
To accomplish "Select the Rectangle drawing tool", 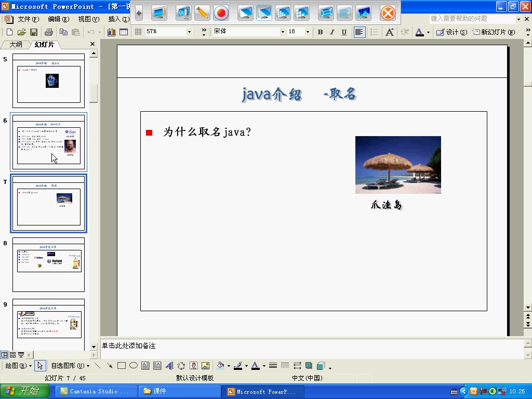I will (122, 365).
